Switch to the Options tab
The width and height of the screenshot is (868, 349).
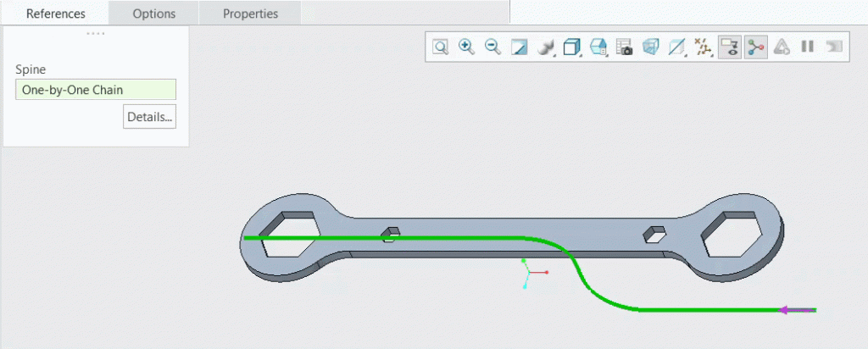pos(153,14)
